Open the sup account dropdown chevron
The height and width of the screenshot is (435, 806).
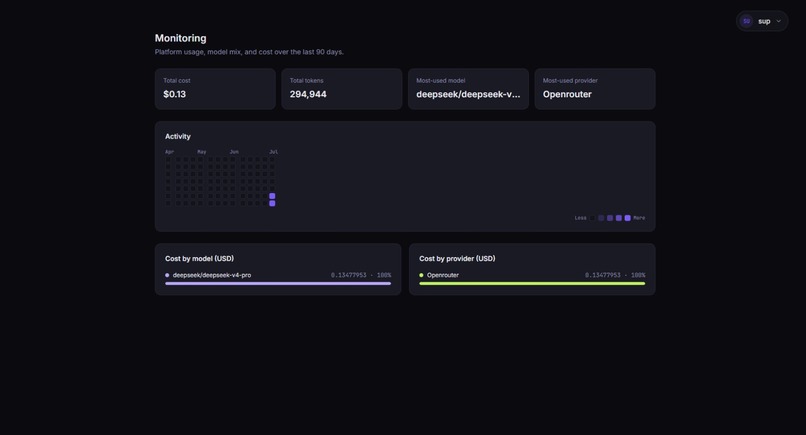(778, 21)
